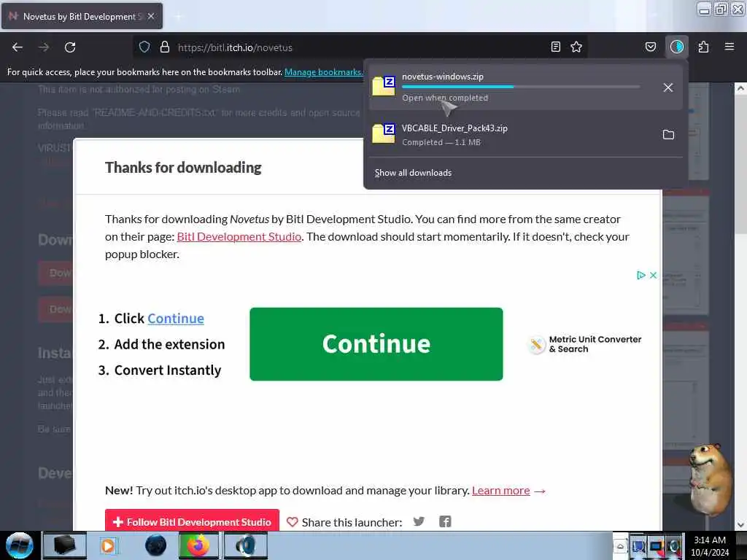The image size is (747, 560).
Task: Open the extensions puzzle icon
Action: click(x=703, y=47)
